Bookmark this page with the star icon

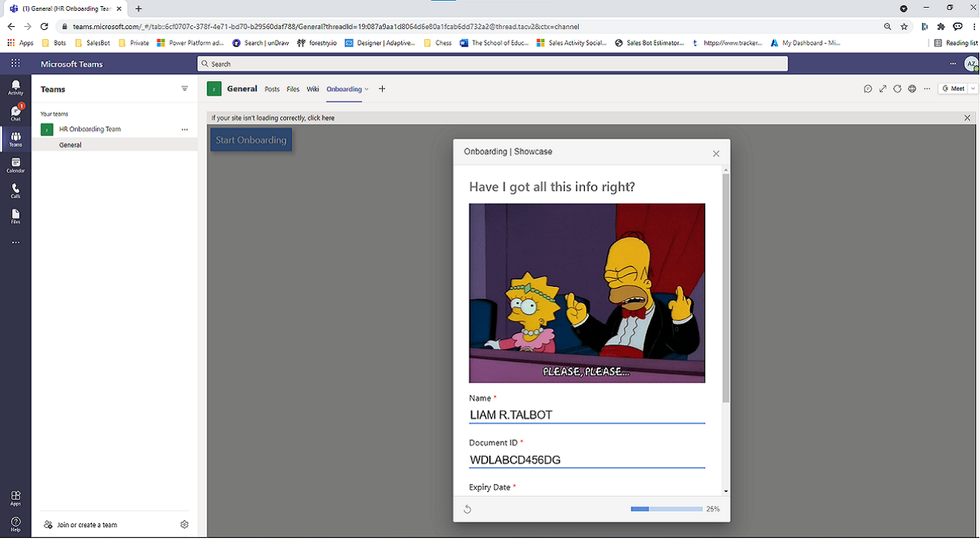[904, 26]
